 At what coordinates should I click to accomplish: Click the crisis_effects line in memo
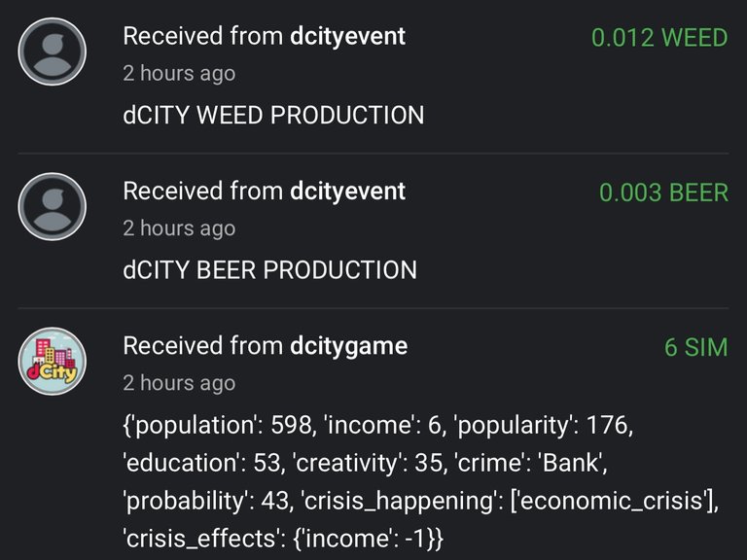point(283,539)
